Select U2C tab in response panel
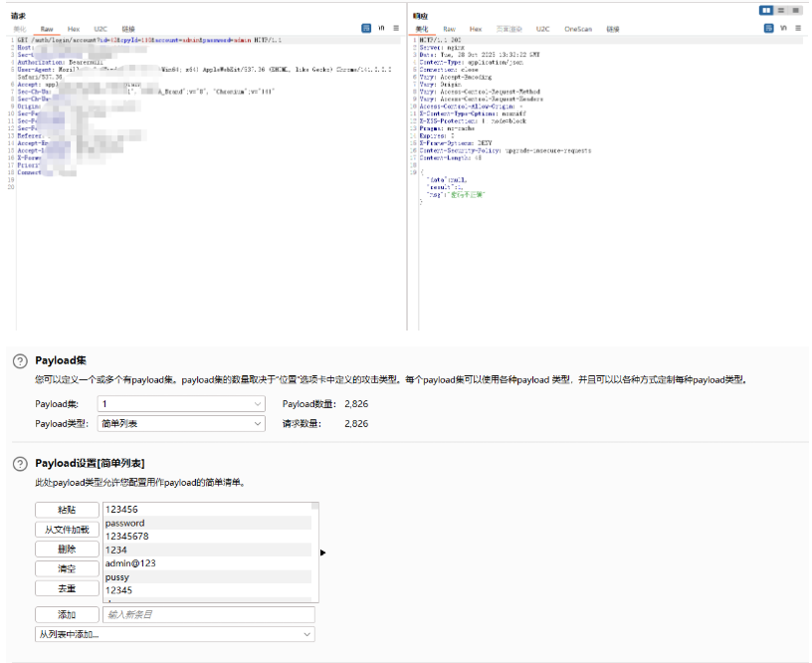The height and width of the screenshot is (663, 812). click(542, 29)
